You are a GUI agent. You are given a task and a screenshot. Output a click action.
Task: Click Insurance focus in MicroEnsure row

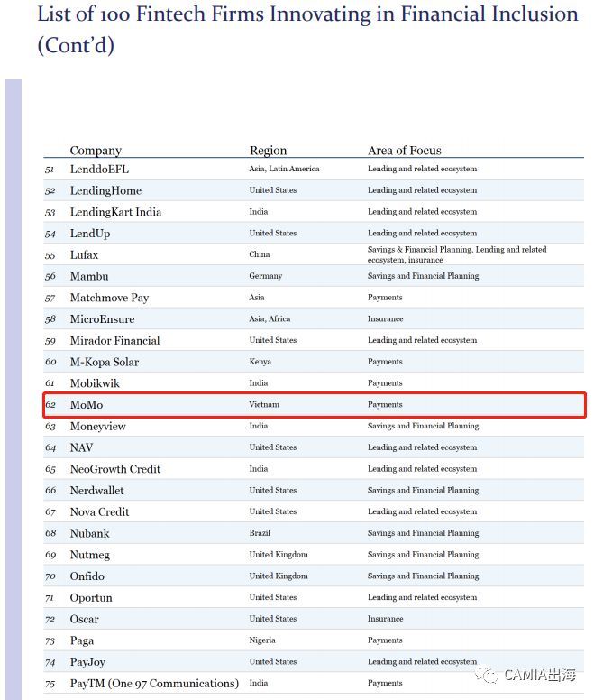click(x=385, y=319)
